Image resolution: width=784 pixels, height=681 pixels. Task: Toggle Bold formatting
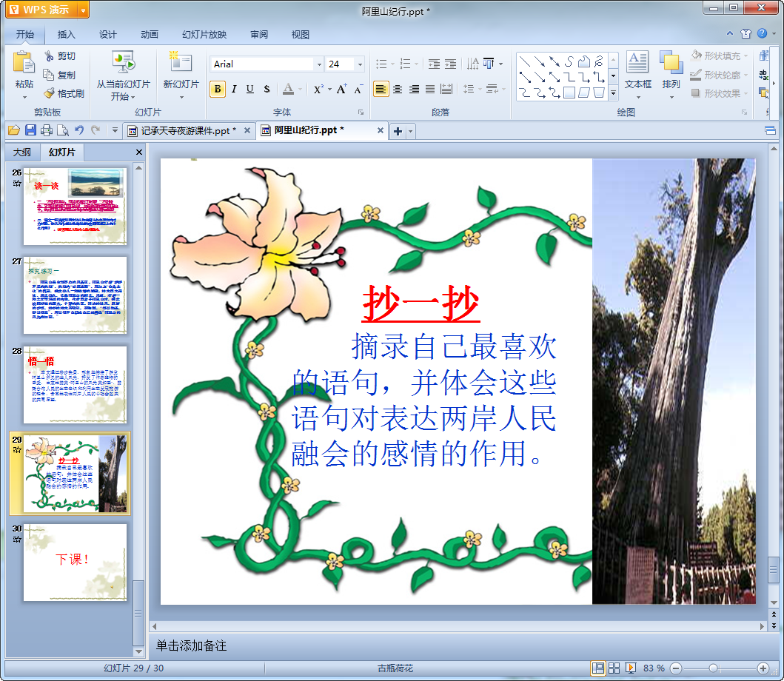click(x=218, y=89)
